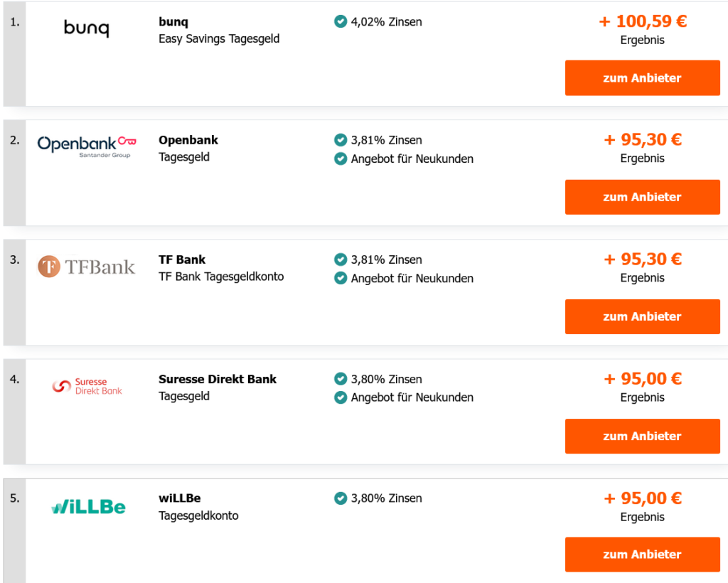Click the TF Bank logo
The width and height of the screenshot is (728, 583).
[86, 267]
